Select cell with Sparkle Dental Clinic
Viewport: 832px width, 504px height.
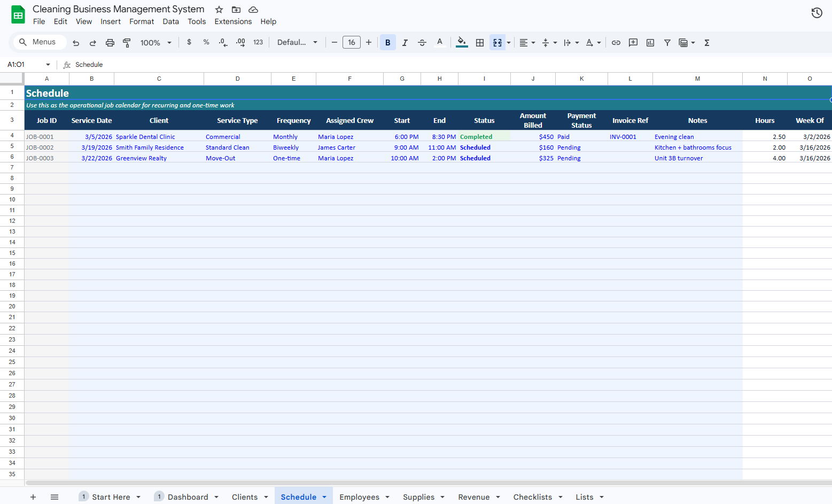point(159,137)
